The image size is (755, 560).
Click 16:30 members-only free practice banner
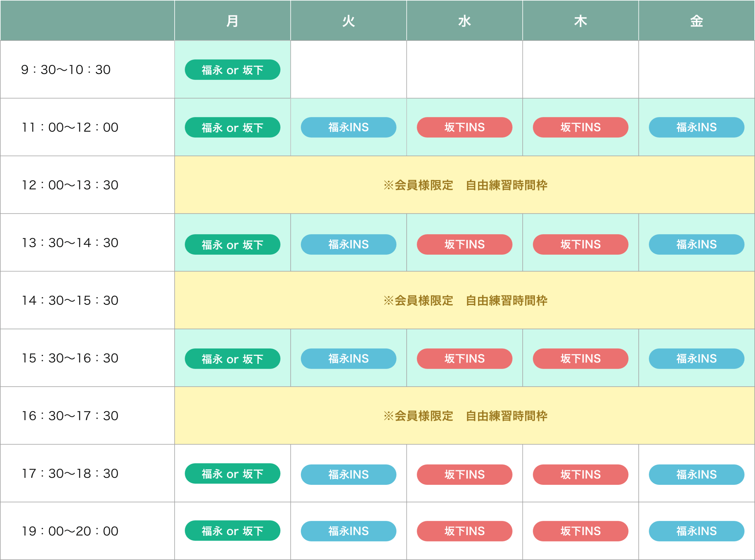[x=465, y=416]
